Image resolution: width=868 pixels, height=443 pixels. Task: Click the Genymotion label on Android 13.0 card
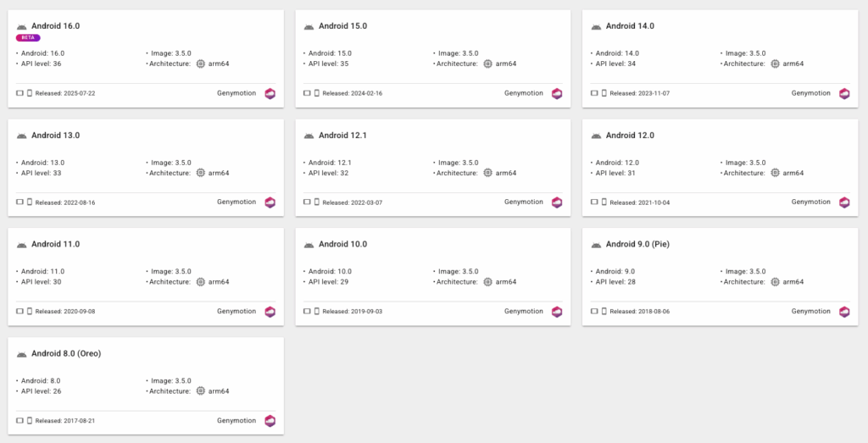click(236, 202)
